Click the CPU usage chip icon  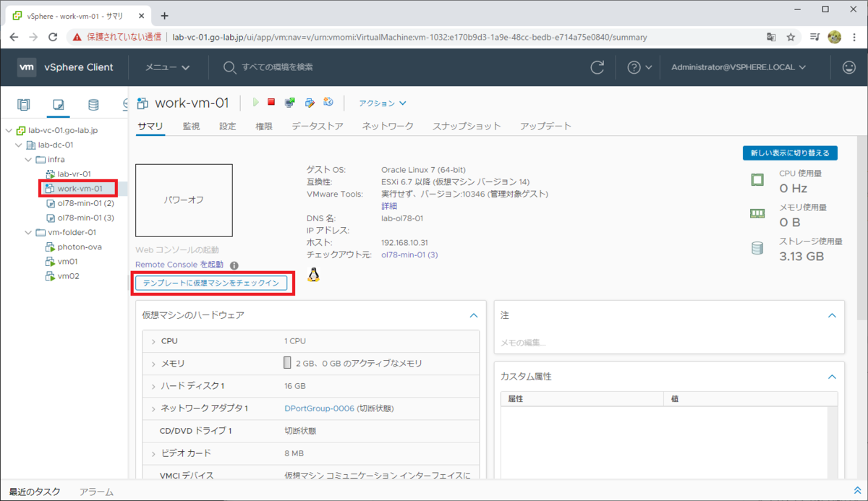tap(757, 180)
